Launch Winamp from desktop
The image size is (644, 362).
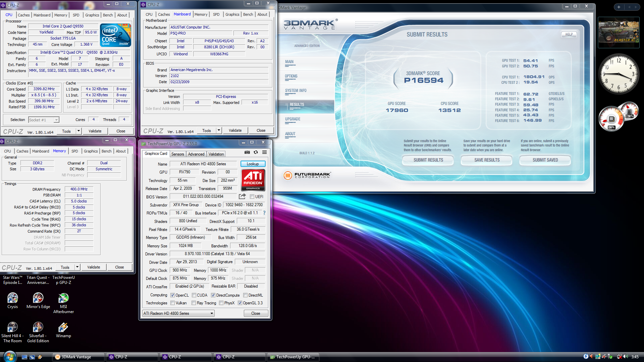[63, 330]
